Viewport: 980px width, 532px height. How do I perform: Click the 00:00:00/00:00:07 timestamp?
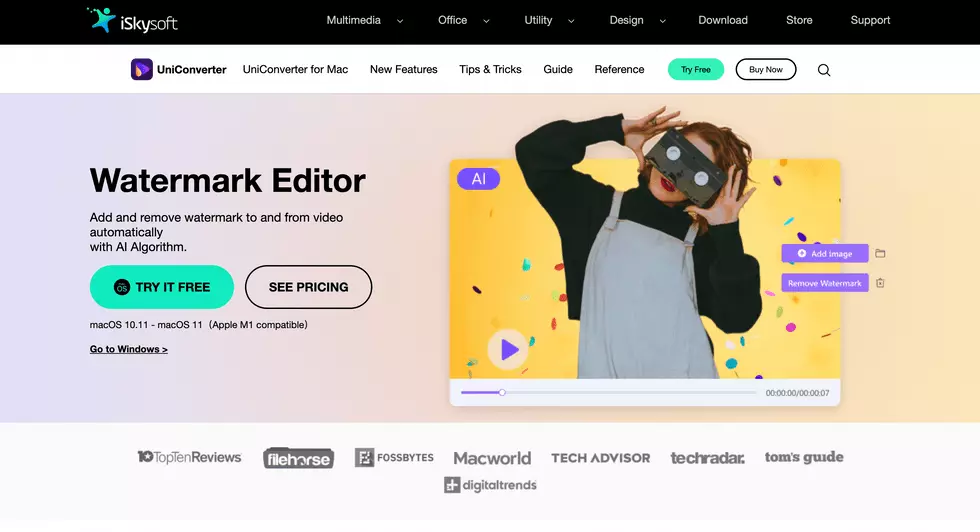pyautogui.click(x=798, y=393)
